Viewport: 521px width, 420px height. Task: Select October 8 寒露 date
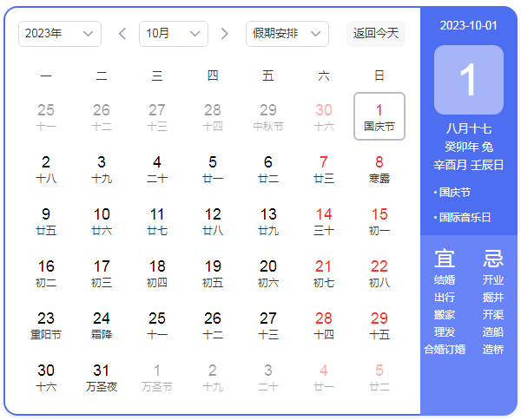point(379,169)
